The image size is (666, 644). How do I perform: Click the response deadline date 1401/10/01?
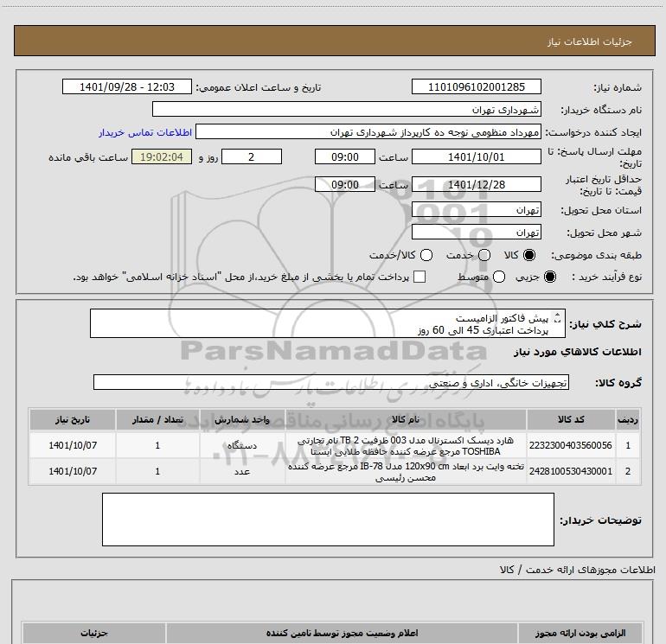point(476,156)
